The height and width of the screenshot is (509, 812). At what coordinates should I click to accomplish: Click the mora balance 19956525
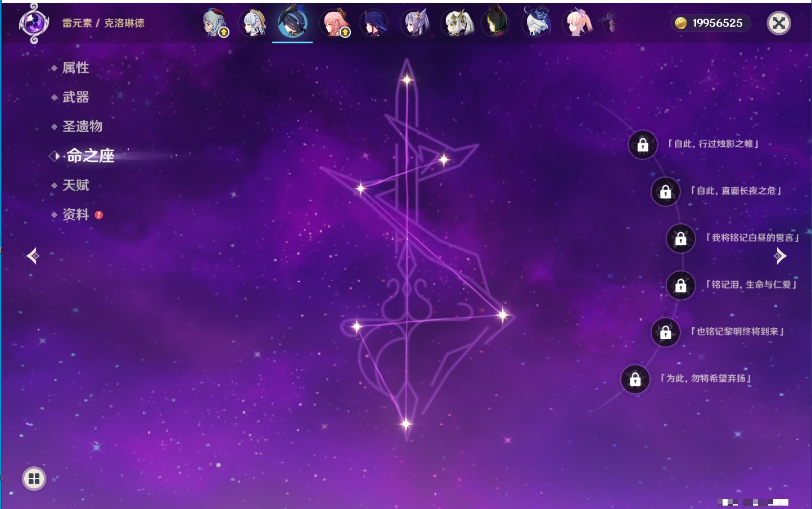(717, 23)
